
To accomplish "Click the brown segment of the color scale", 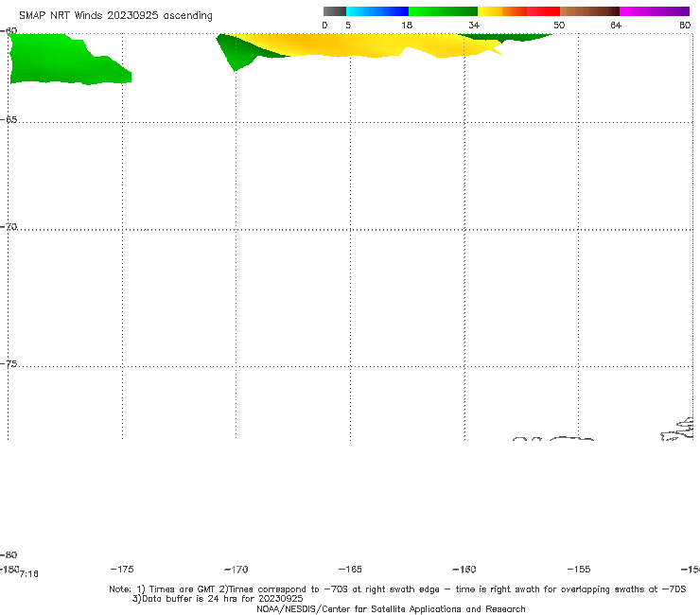I will tap(589, 11).
